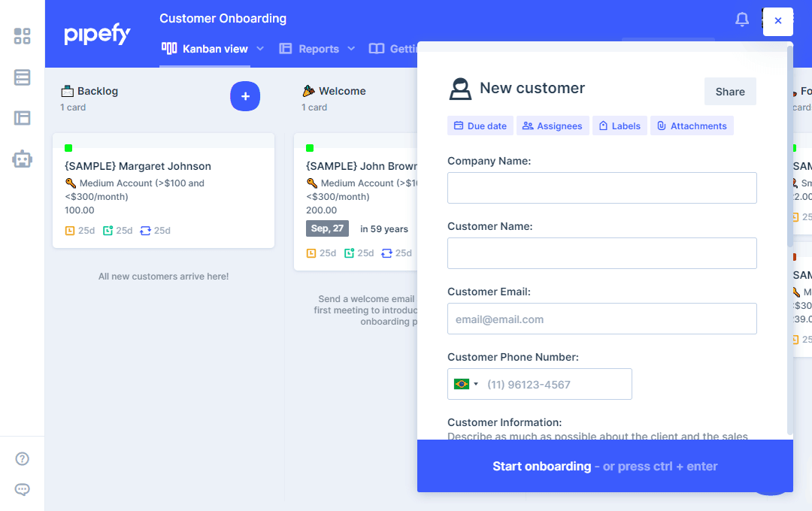812x511 pixels.
Task: Add Labels to the new card
Action: point(620,126)
